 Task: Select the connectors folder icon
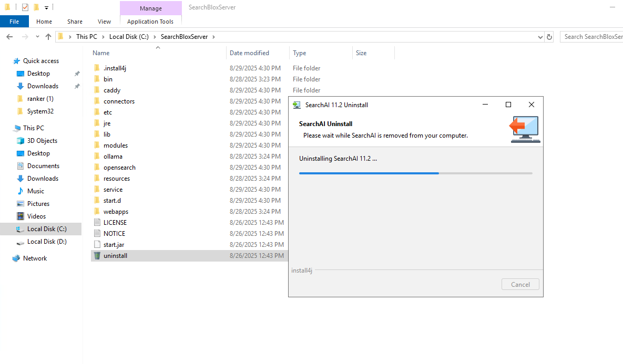click(x=97, y=101)
